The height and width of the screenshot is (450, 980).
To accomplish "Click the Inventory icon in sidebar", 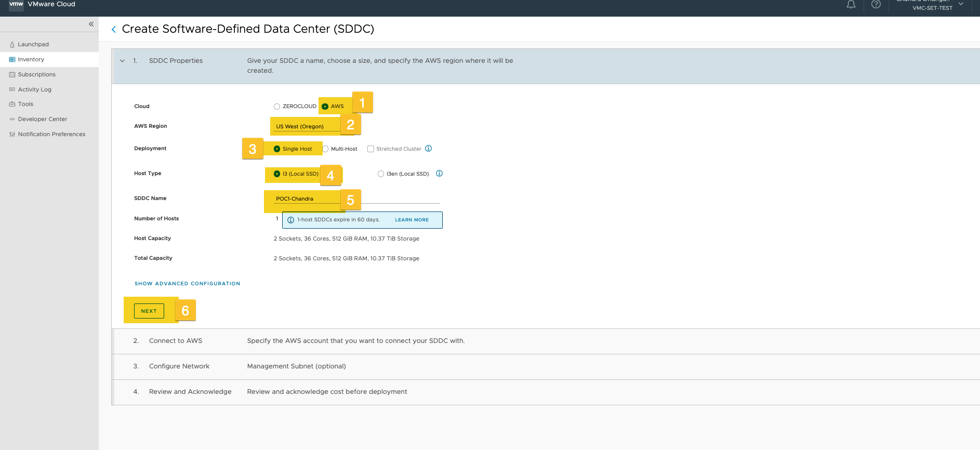I will point(12,60).
